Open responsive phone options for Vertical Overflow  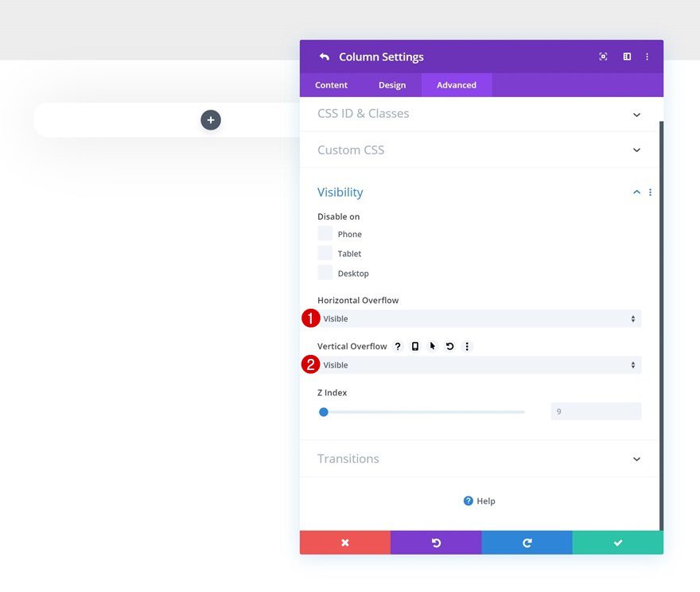[x=414, y=346]
